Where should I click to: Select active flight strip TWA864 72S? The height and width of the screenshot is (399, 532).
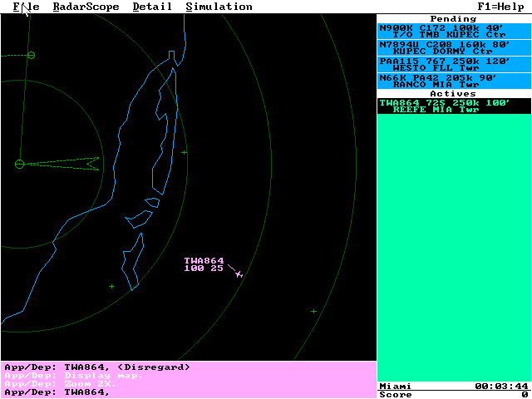[455, 106]
